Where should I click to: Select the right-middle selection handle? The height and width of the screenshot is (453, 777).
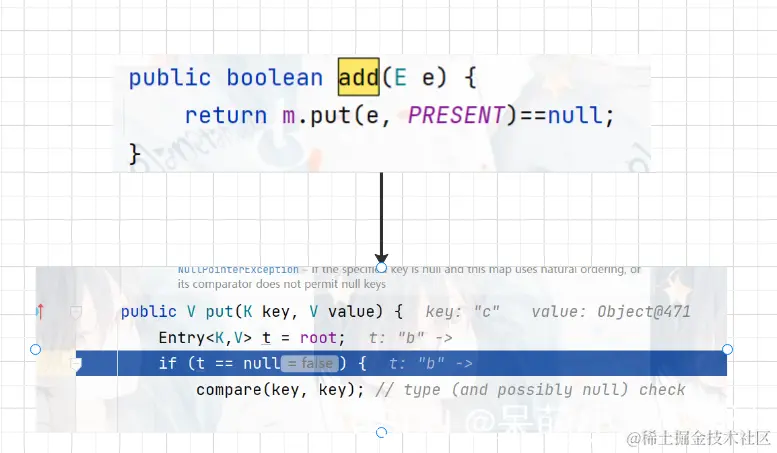click(727, 349)
